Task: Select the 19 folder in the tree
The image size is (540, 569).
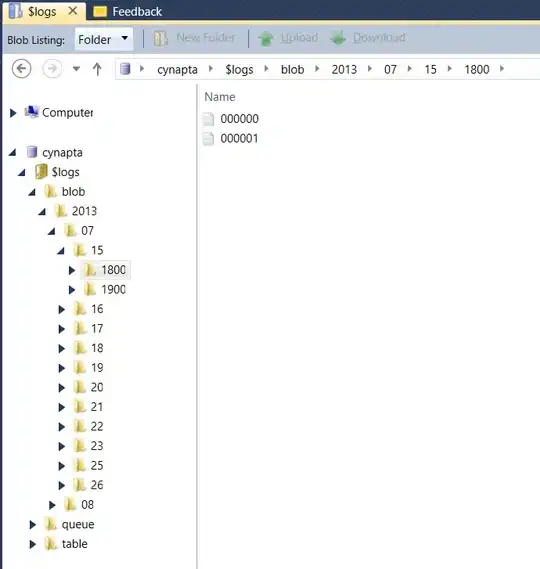Action: (97, 367)
